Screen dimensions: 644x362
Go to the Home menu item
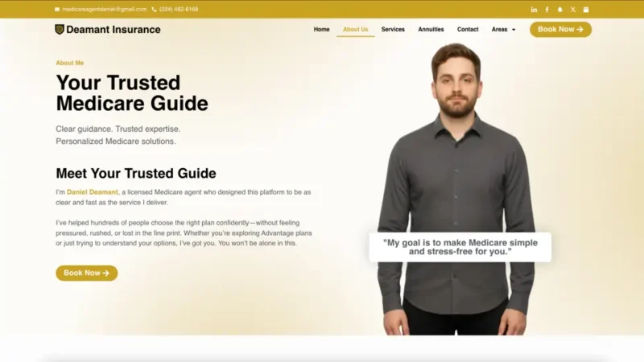pos(321,30)
